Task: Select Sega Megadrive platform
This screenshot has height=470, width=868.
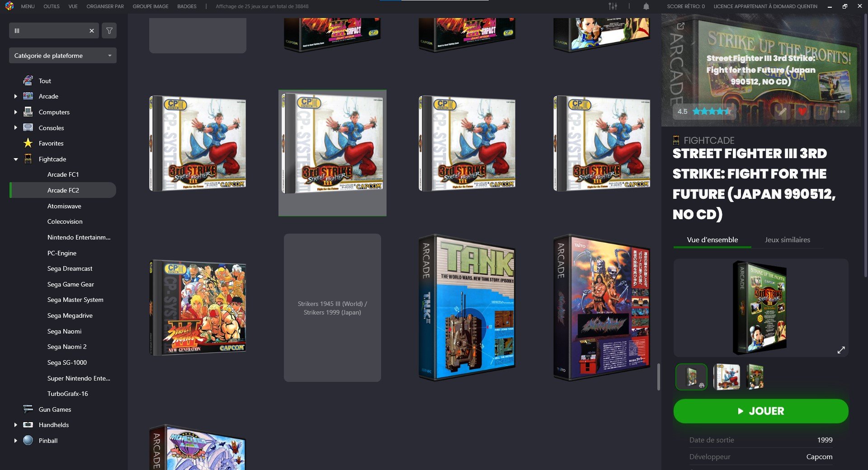Action: point(70,315)
